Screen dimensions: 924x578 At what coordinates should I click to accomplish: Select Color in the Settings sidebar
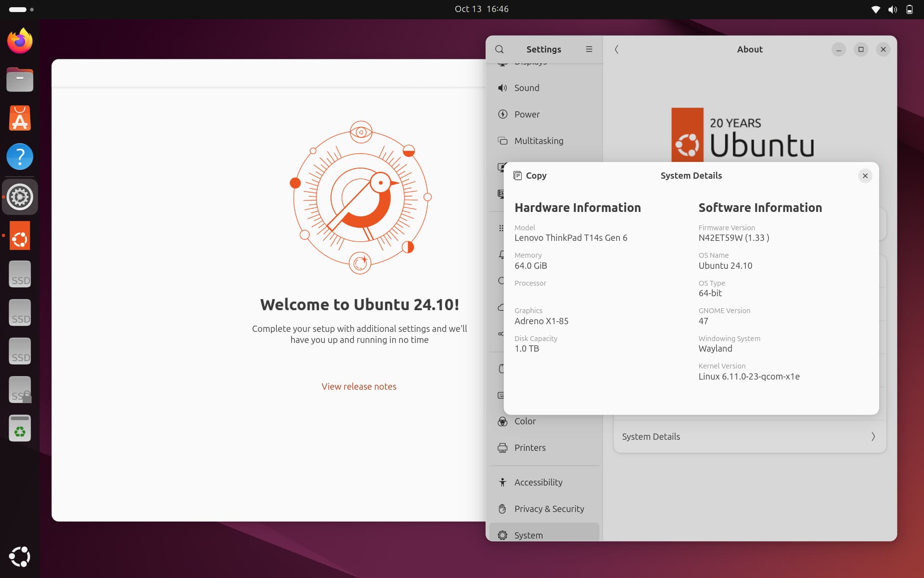(x=525, y=421)
